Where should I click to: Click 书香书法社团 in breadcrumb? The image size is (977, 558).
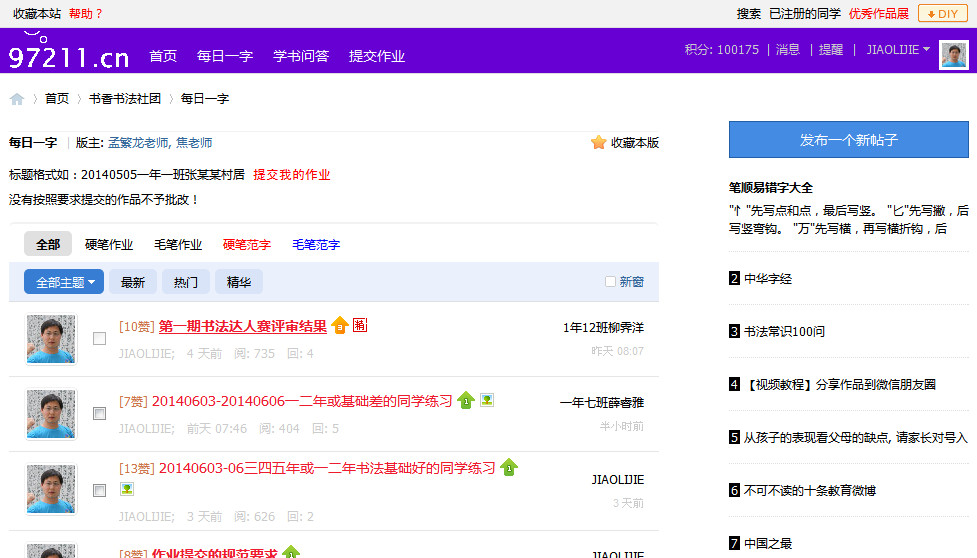125,98
